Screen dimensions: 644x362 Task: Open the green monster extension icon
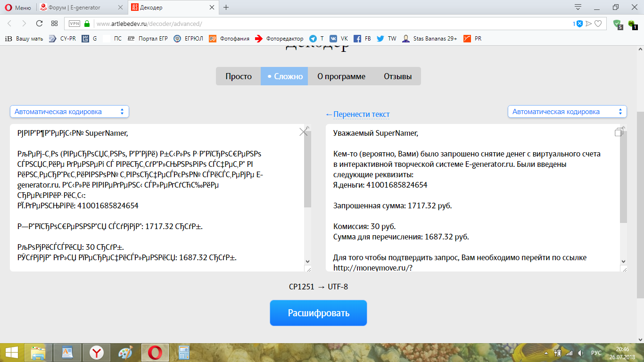pos(632,24)
